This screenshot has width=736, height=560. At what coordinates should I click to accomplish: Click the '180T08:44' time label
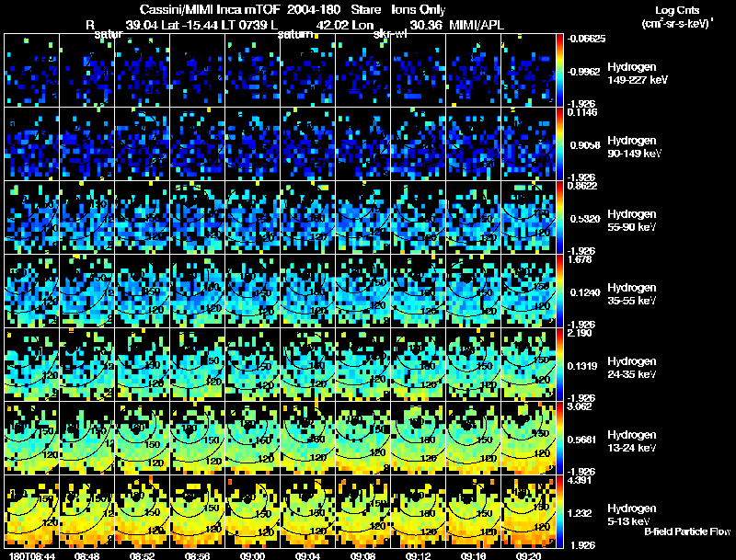click(31, 555)
